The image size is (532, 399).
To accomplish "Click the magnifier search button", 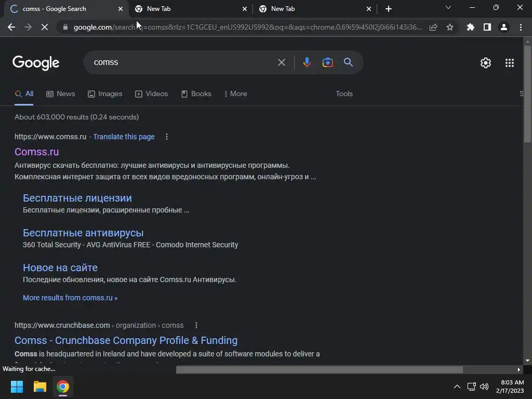I will [x=348, y=62].
